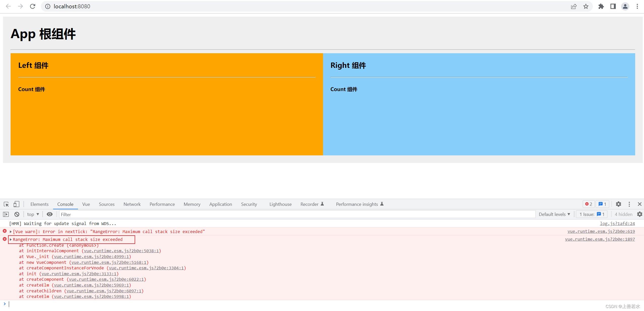Bookmark this page with the star

[x=586, y=6]
